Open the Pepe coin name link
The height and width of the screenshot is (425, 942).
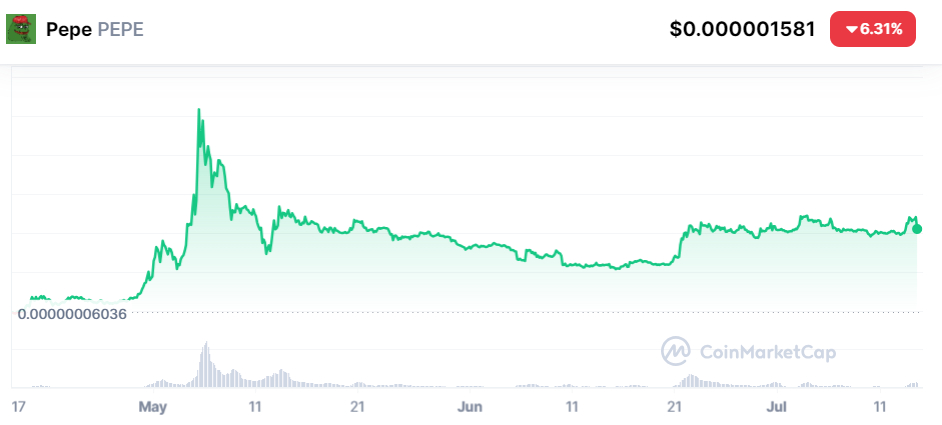click(69, 29)
